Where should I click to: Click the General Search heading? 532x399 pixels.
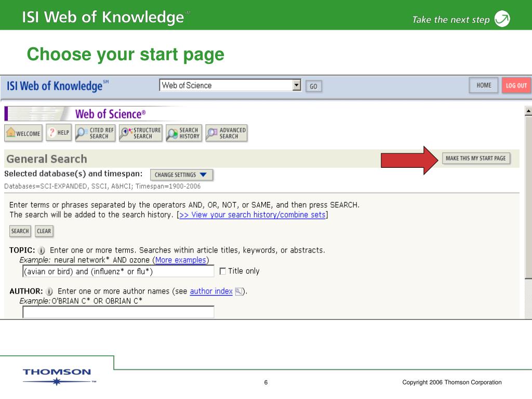click(47, 159)
